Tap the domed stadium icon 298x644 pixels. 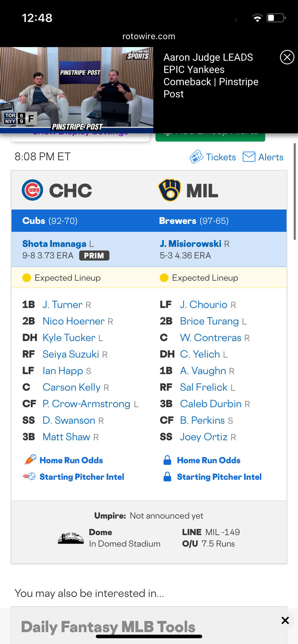pos(71,538)
